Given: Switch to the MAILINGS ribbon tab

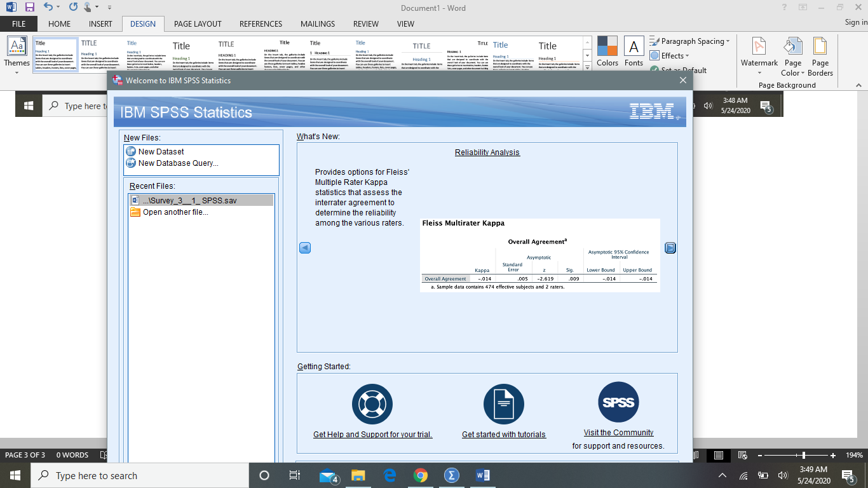Looking at the screenshot, I should coord(317,24).
